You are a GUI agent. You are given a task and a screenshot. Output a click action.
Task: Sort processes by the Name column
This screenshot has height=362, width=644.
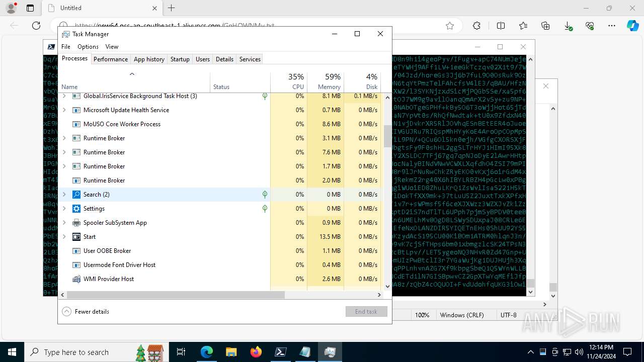tap(134, 82)
